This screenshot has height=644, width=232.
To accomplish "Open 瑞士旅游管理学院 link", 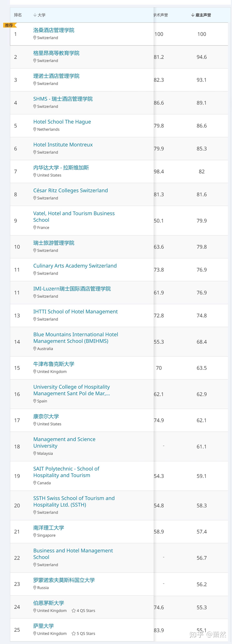I will 54,243.
